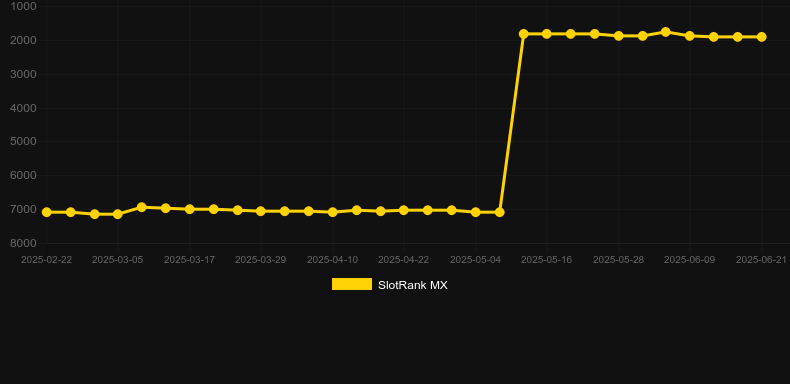Click the 2025-05-16 x-axis date label
The image size is (790, 384).
pyautogui.click(x=547, y=260)
